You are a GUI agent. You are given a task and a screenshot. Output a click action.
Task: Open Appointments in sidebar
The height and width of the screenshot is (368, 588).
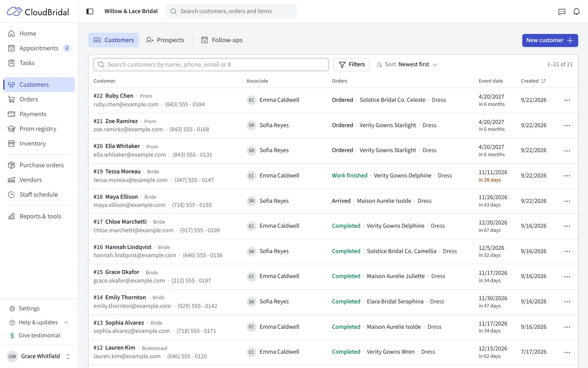pyautogui.click(x=39, y=48)
